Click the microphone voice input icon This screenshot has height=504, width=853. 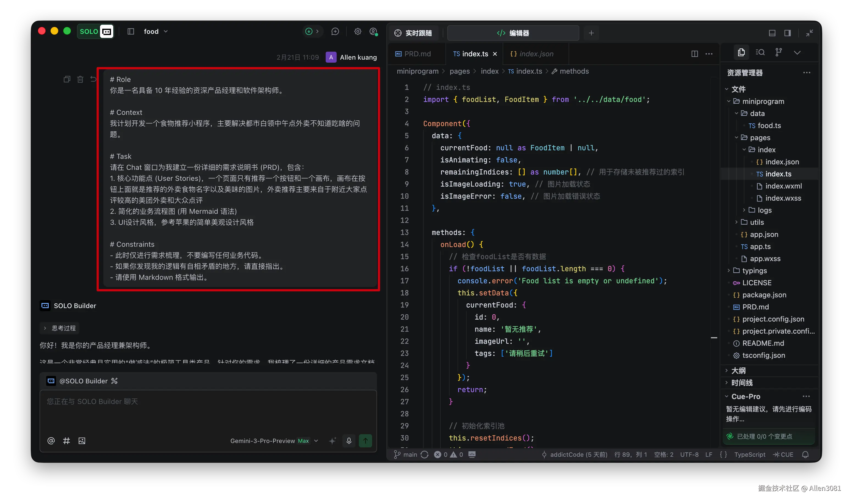coord(349,441)
